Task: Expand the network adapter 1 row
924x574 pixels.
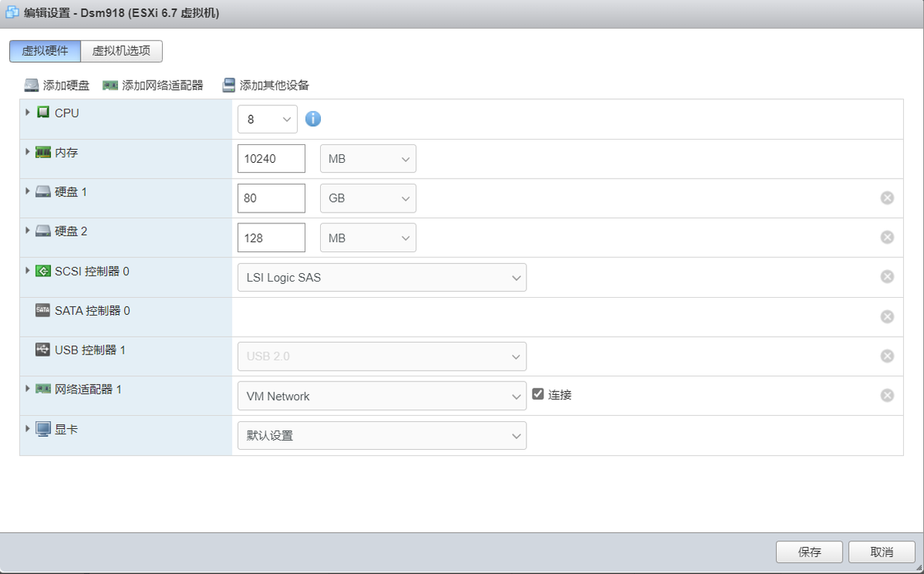Action: coord(27,388)
